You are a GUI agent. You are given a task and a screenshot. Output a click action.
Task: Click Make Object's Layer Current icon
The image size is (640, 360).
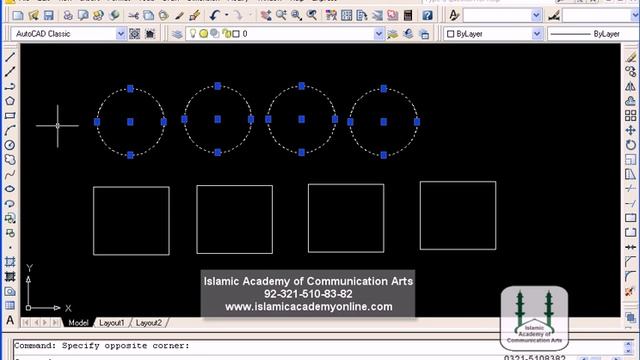coord(393,34)
